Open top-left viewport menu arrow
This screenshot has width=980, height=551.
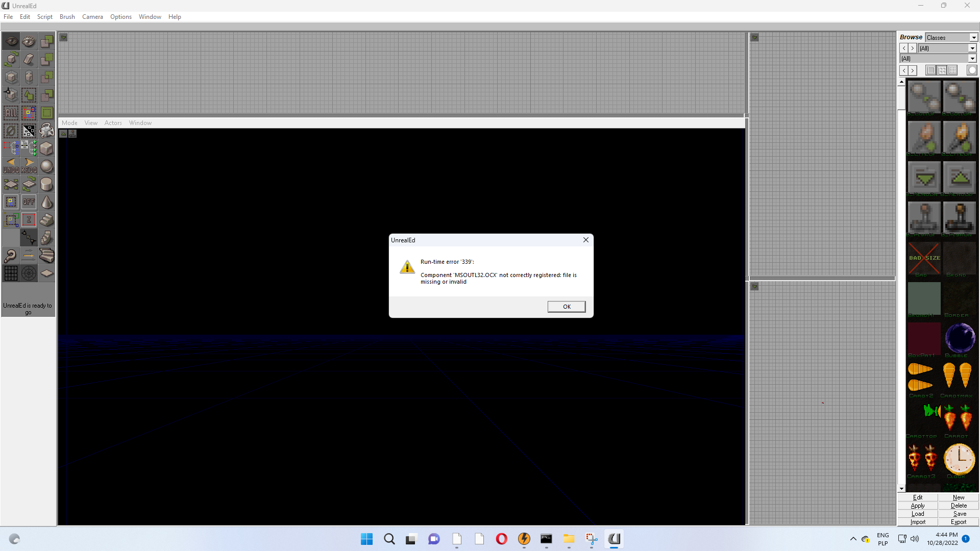pyautogui.click(x=64, y=38)
